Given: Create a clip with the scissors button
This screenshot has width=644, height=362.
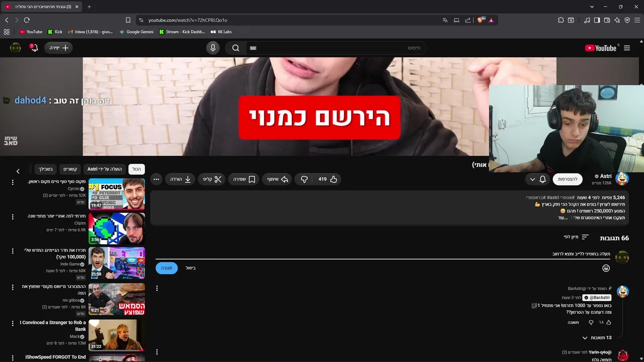Looking at the screenshot, I should pyautogui.click(x=212, y=179).
